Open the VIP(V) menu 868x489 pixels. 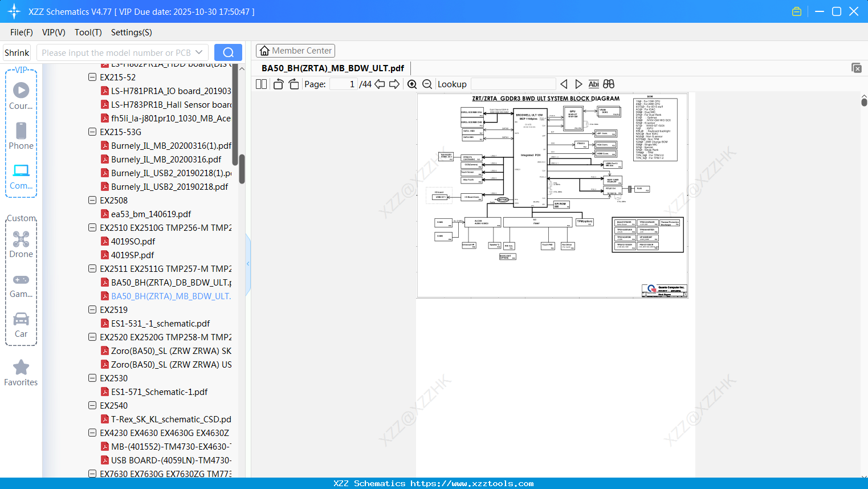click(x=54, y=32)
